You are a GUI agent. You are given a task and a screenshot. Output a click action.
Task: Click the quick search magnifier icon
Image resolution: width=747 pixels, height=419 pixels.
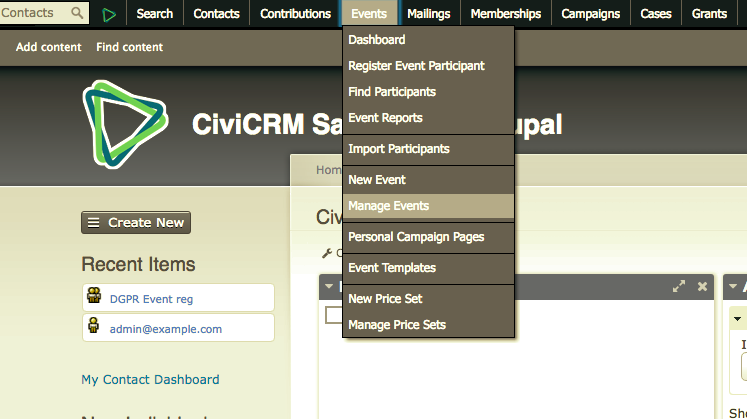click(x=77, y=13)
